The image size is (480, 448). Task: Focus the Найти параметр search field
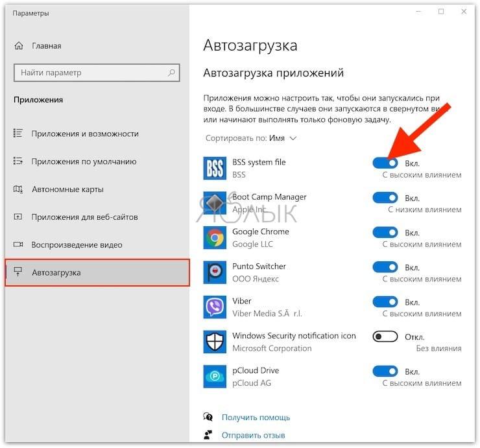(97, 73)
